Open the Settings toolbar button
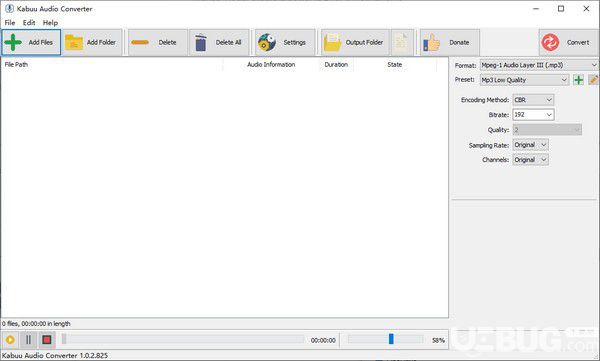Viewport: 600px width, 361px height. click(285, 42)
